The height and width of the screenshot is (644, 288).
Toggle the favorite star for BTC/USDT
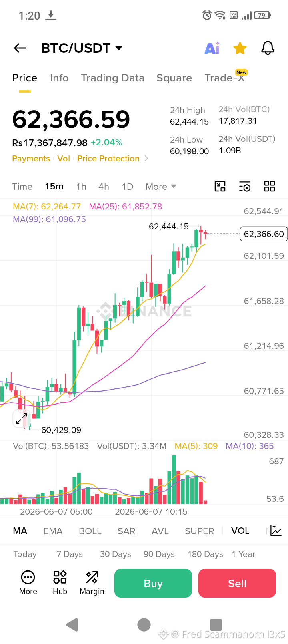tap(240, 48)
